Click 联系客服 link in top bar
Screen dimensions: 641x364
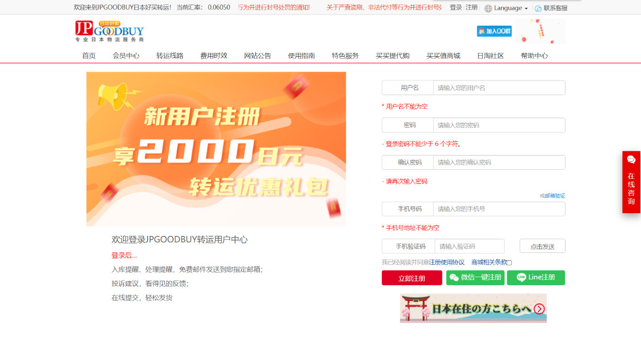(x=555, y=8)
